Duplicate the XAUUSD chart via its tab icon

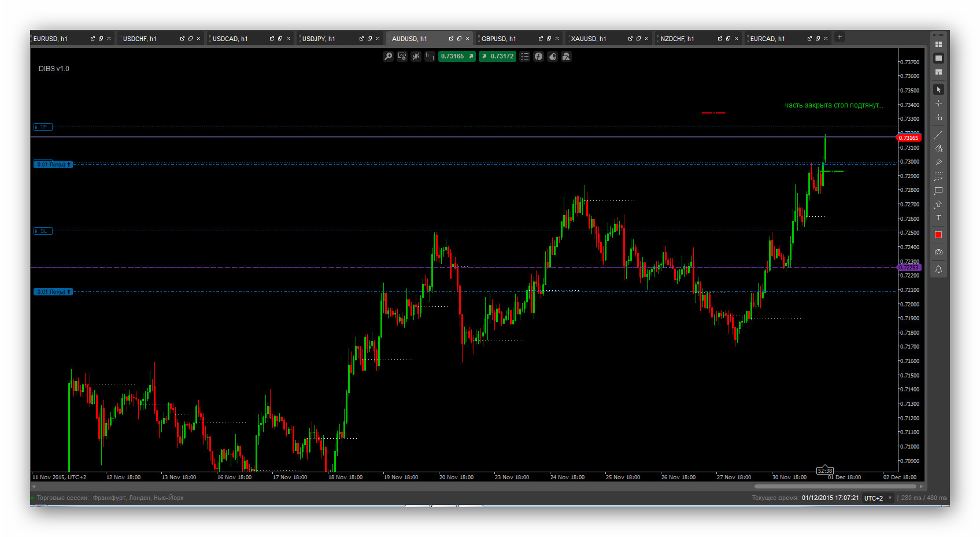(x=638, y=39)
